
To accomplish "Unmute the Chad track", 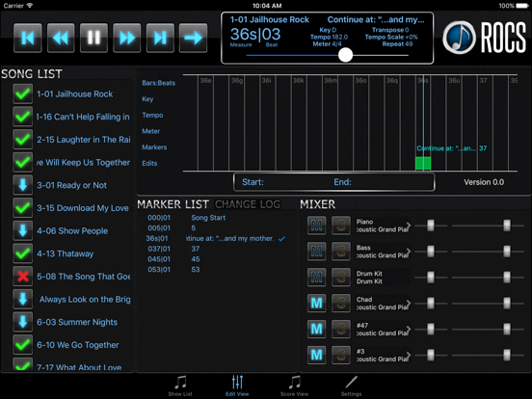I will pyautogui.click(x=316, y=303).
